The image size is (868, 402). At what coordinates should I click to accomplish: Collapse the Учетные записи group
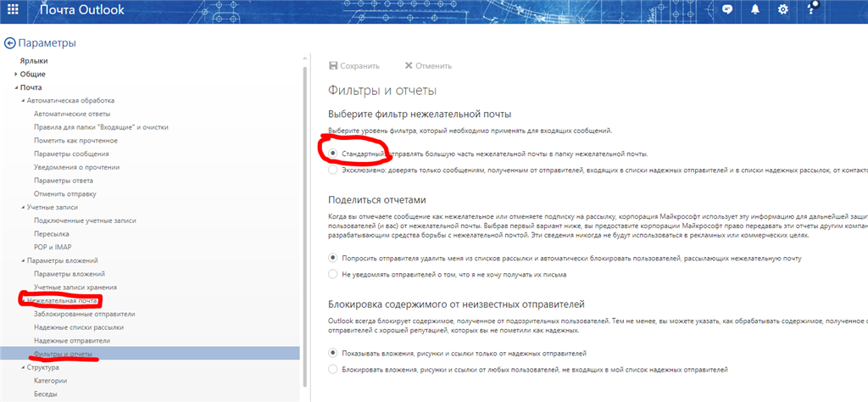[23, 207]
